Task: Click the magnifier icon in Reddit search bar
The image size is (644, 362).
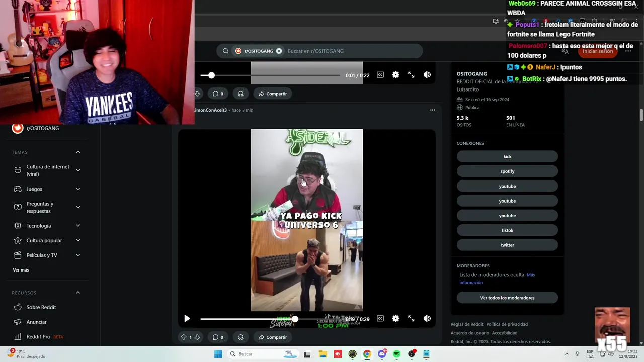Action: click(225, 51)
